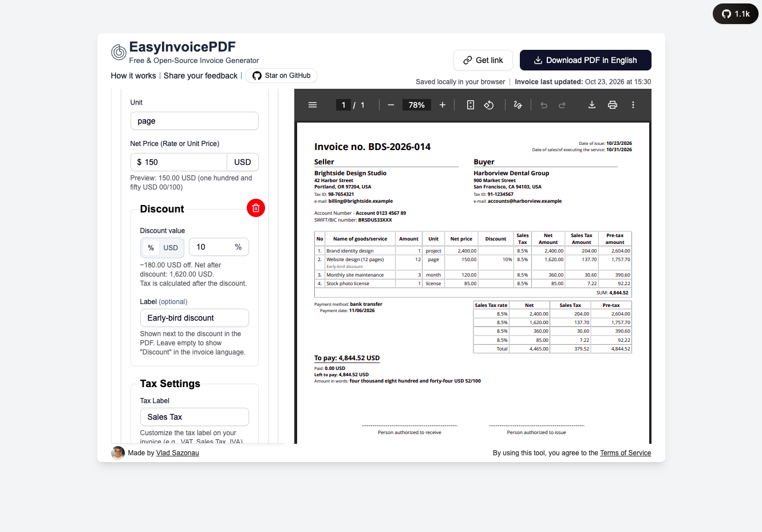Image resolution: width=762 pixels, height=532 pixels.
Task: Open the How it works link
Action: (133, 76)
